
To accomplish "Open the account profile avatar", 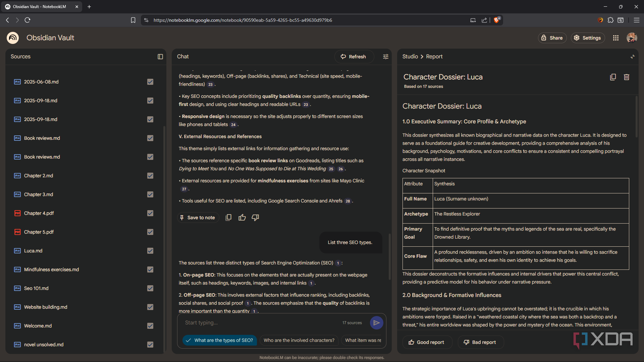I will [632, 38].
